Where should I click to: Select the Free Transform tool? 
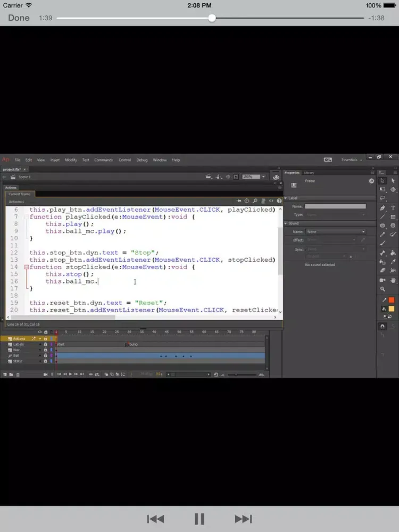click(x=383, y=189)
